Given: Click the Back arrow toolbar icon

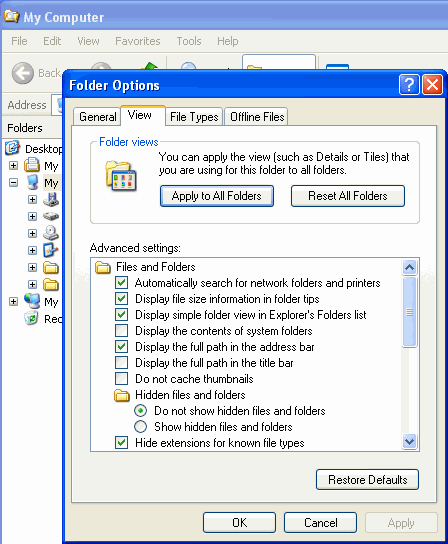Looking at the screenshot, I should (23, 73).
